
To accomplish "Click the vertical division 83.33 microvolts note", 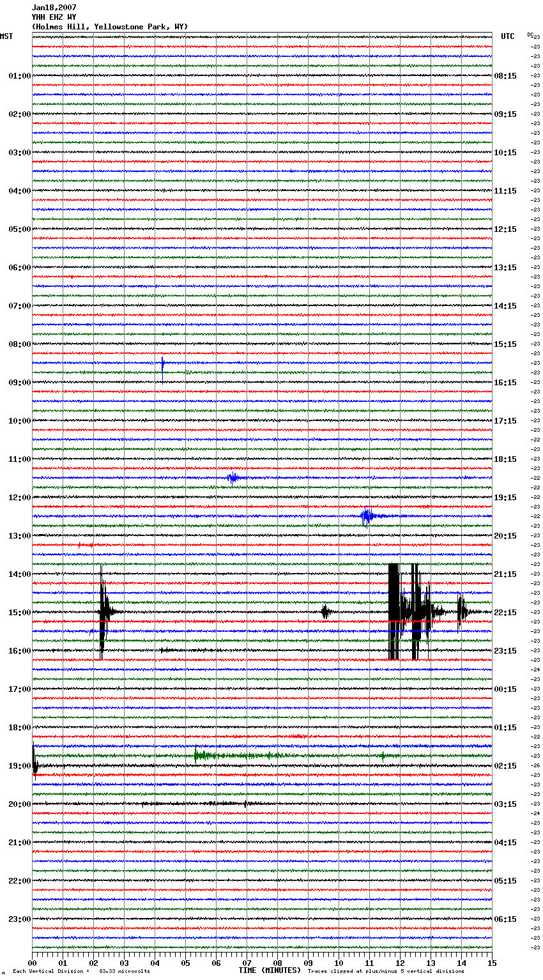I will [81, 972].
